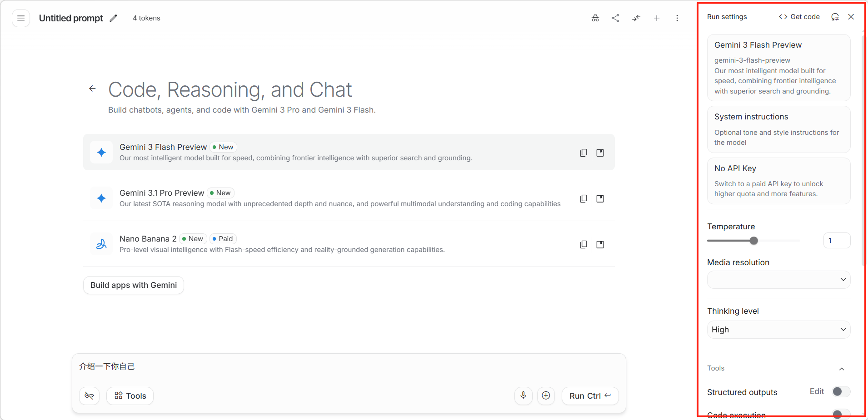The width and height of the screenshot is (868, 420).
Task: Copy the Gemini 3.1 Pro Preview model row
Action: (x=584, y=199)
